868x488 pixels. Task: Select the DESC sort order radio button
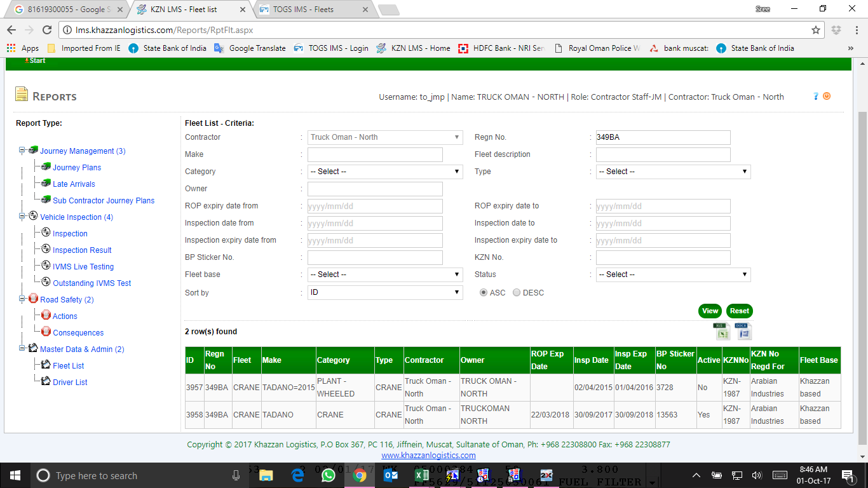pyautogui.click(x=517, y=293)
